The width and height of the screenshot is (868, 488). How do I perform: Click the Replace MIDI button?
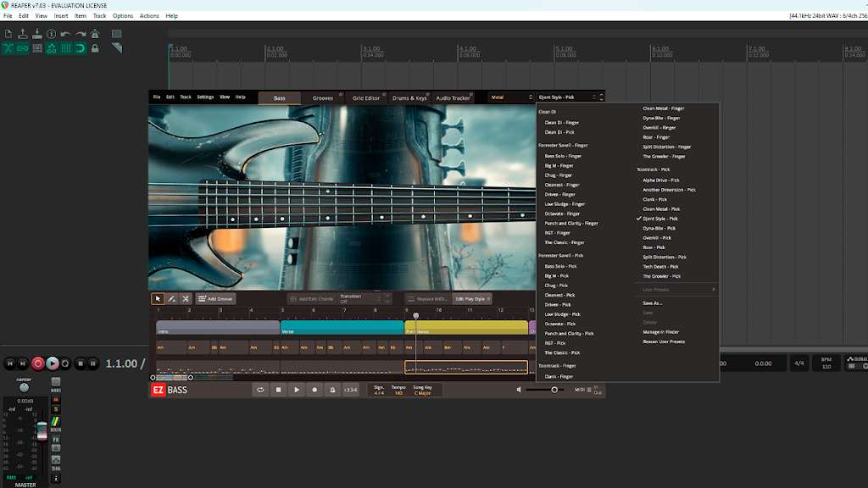click(x=428, y=299)
